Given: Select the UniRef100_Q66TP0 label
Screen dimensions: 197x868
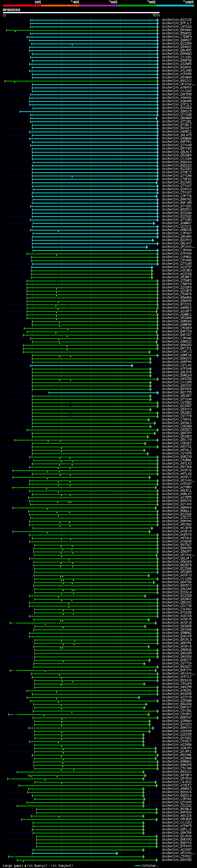Looking at the screenshot, I should tap(177, 433).
